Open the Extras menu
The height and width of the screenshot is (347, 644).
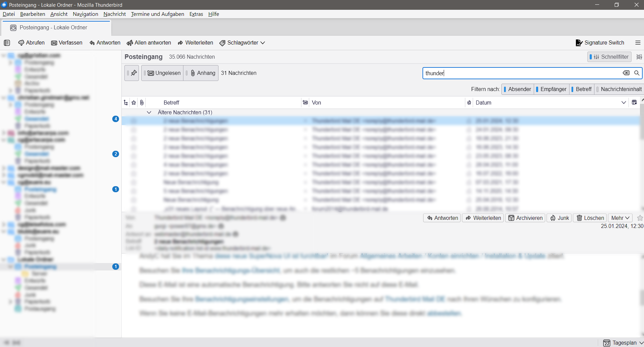(x=196, y=14)
